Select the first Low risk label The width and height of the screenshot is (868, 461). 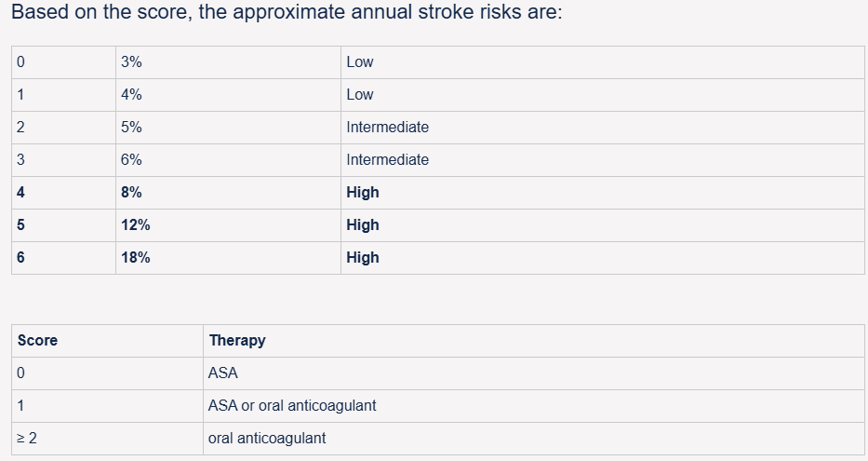click(360, 62)
